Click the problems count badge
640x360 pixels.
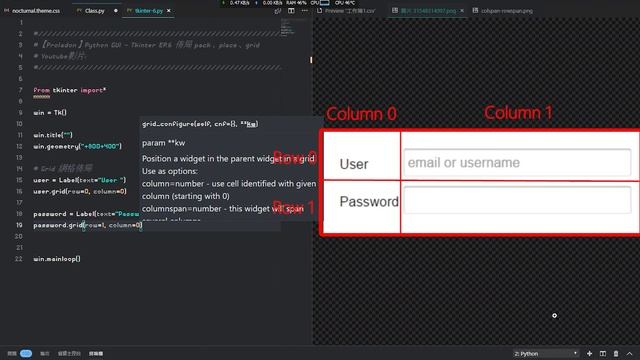point(26,353)
